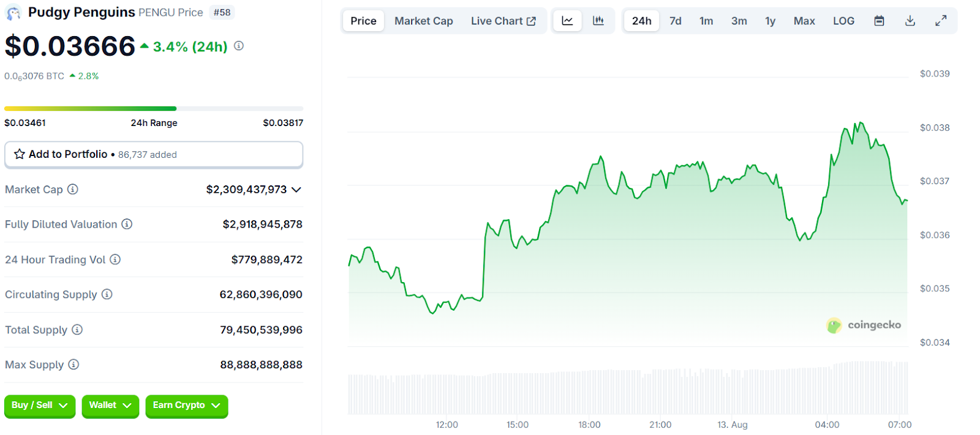980x435 pixels.
Task: Toggle the LOG scale option
Action: click(843, 21)
